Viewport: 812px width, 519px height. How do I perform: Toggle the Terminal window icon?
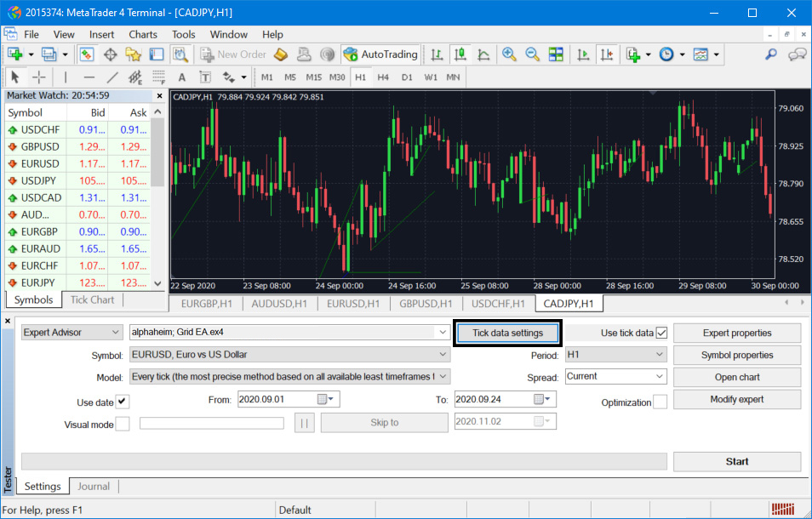(157, 54)
